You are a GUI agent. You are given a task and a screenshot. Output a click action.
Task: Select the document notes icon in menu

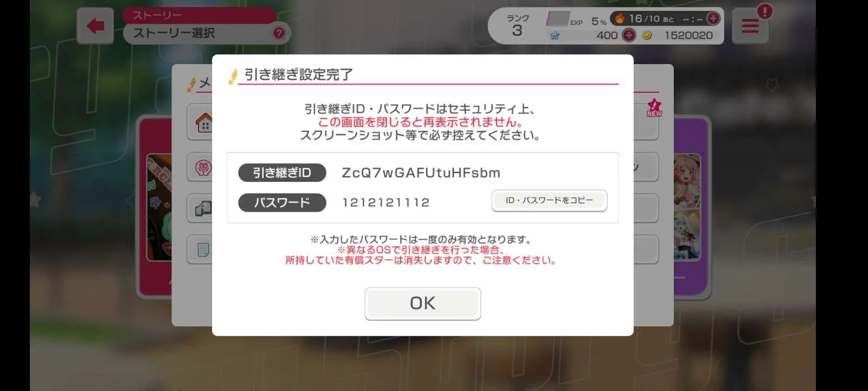coord(203,250)
